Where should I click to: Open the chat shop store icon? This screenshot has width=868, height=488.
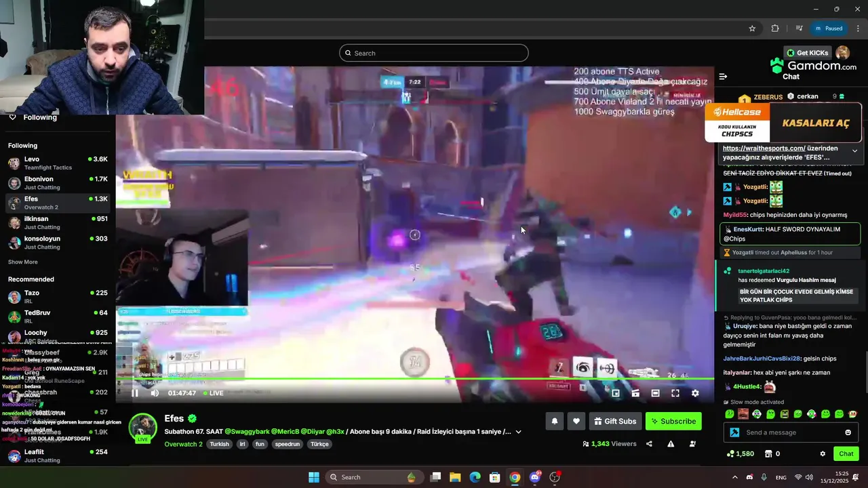[768, 454]
